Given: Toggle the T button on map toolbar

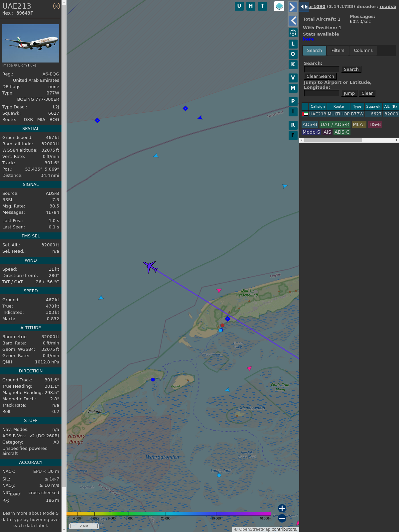Looking at the screenshot, I should tap(262, 6).
